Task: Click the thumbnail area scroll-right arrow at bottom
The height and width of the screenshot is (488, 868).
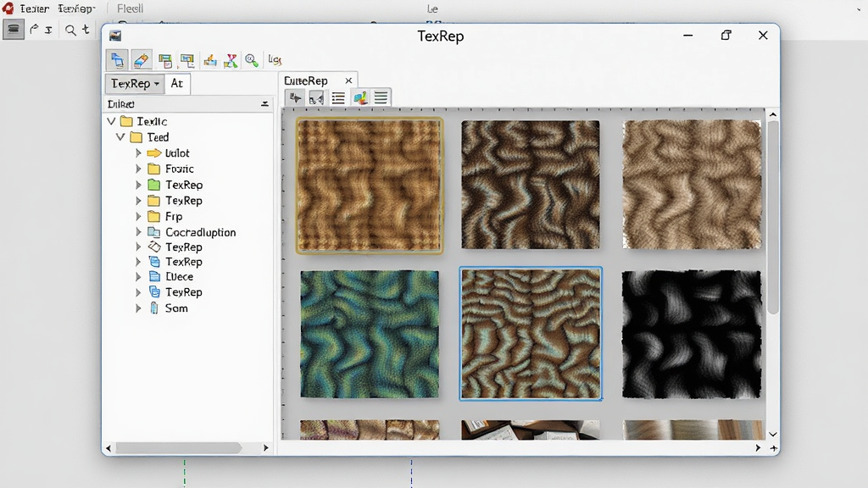Action: click(758, 448)
